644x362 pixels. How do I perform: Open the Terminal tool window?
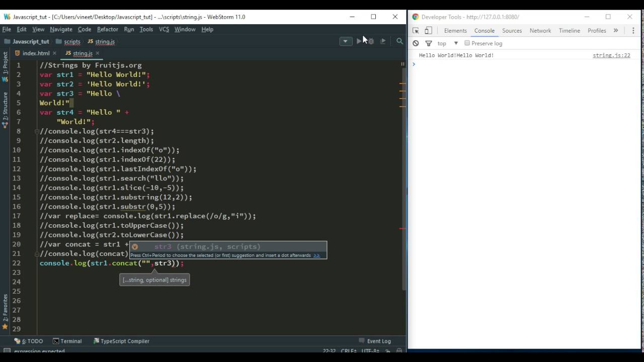tap(67, 341)
